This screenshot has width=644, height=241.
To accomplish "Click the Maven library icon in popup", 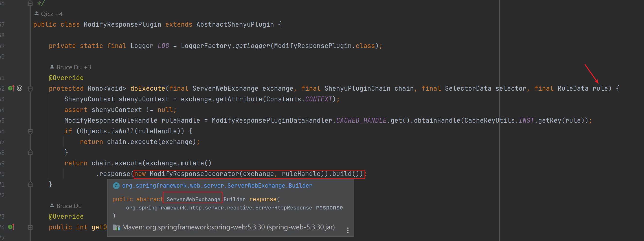I will click(x=116, y=227).
